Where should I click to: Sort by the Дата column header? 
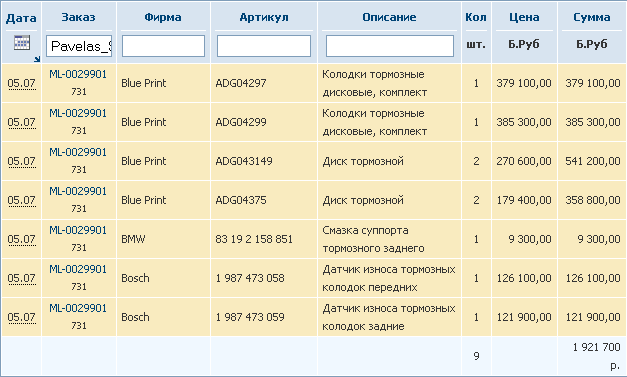click(x=21, y=18)
